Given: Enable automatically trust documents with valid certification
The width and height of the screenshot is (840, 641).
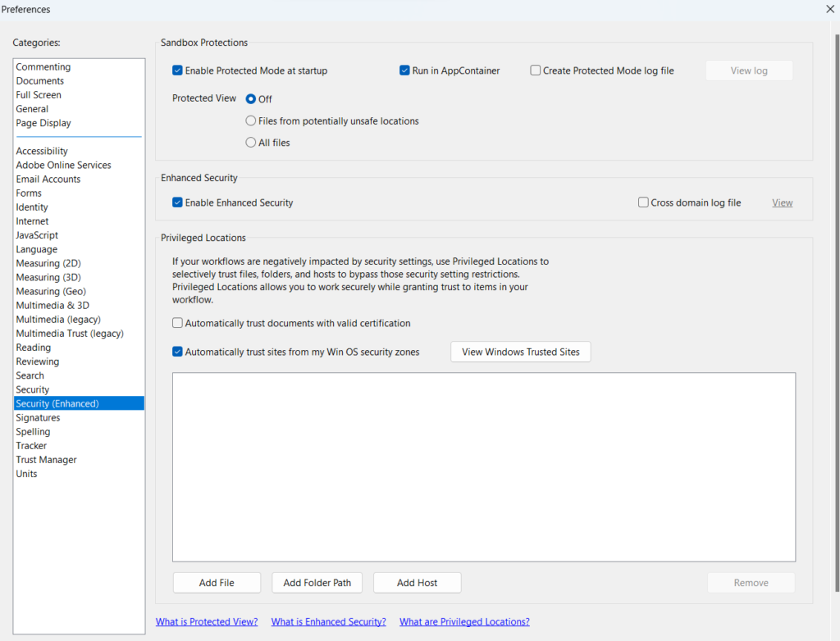Looking at the screenshot, I should point(178,323).
